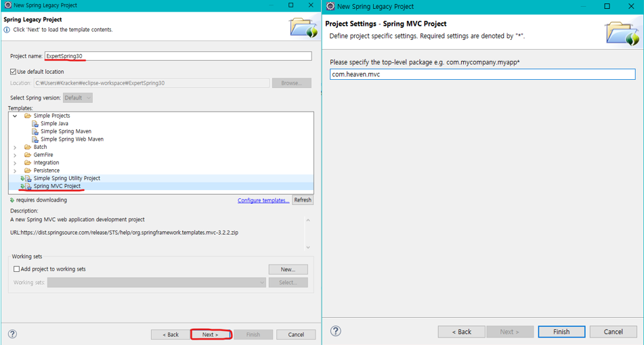Click the Simple Spring Maven template icon
Image resolution: width=644 pixels, height=345 pixels.
pos(35,131)
